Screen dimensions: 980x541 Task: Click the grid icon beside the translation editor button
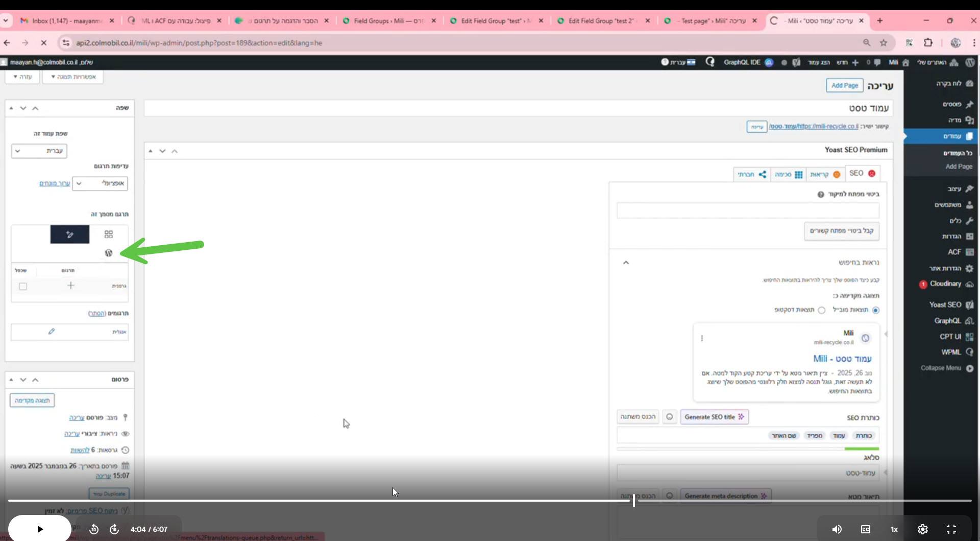pos(109,234)
